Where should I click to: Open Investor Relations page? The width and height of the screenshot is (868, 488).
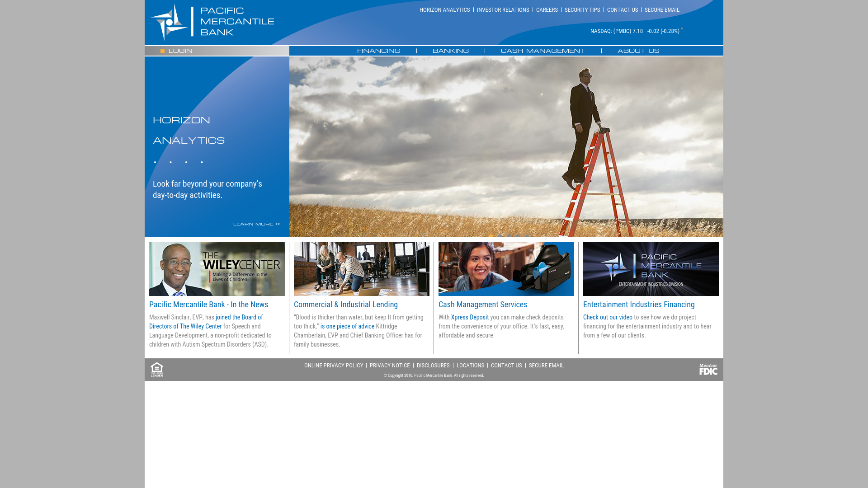(503, 10)
